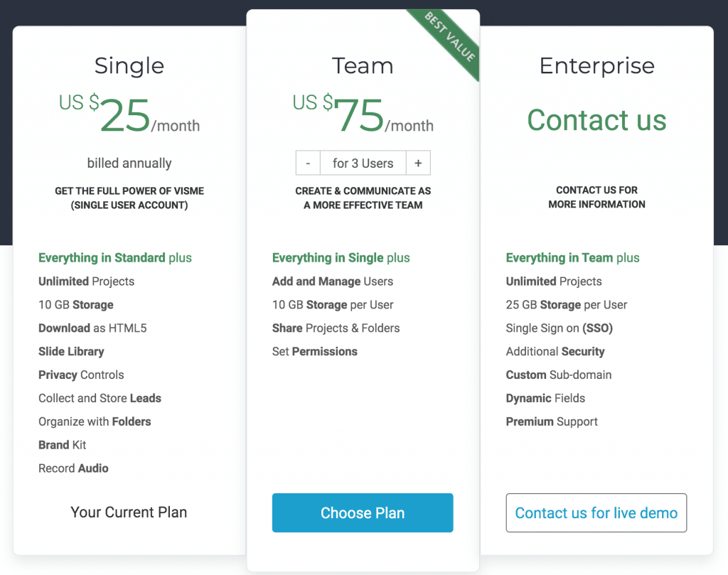Click the Choose Plan button
728x575 pixels.
[363, 512]
